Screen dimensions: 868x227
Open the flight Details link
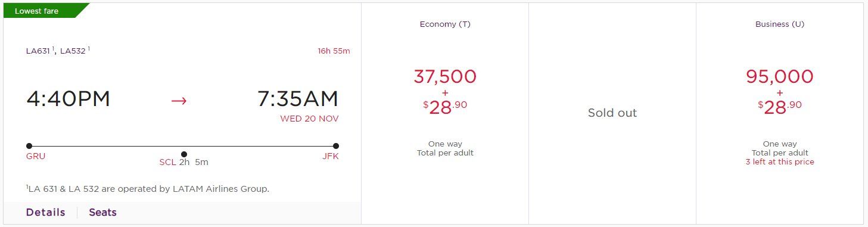tap(45, 213)
